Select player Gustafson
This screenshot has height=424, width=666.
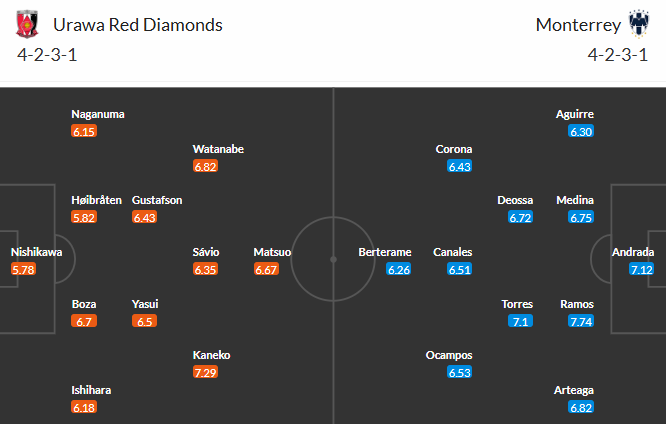[157, 200]
